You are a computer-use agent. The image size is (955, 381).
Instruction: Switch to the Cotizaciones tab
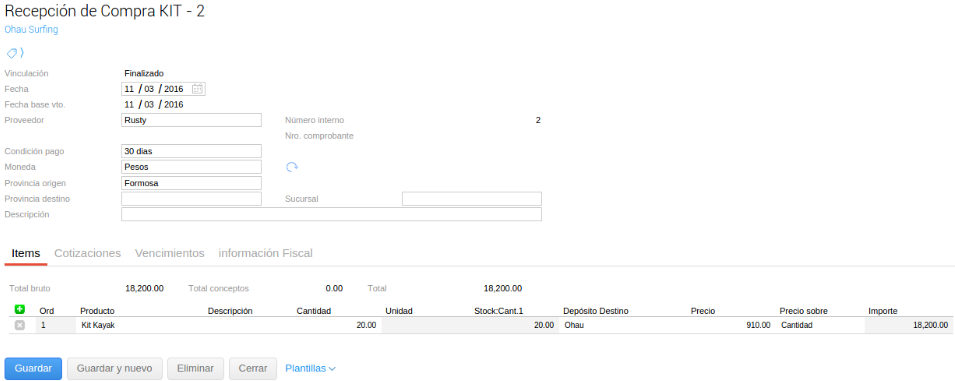88,253
